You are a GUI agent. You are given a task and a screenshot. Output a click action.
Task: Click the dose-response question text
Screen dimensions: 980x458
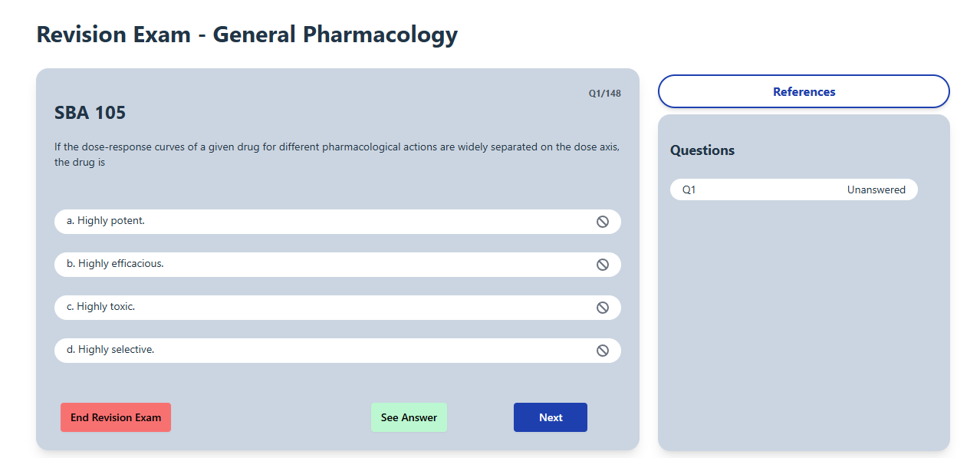337,154
